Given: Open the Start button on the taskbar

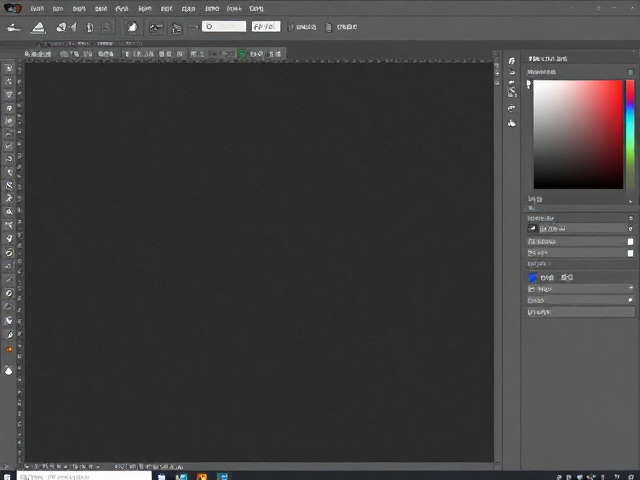Looking at the screenshot, I should click(x=7, y=476).
